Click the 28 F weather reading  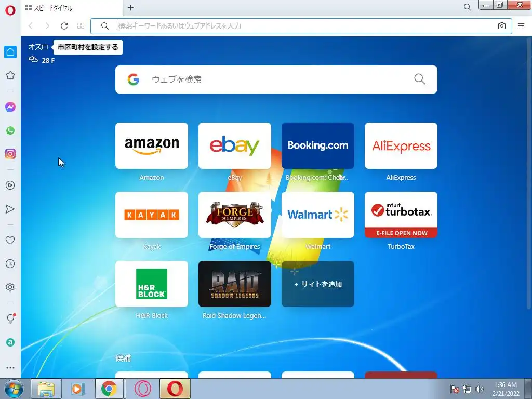click(x=48, y=60)
